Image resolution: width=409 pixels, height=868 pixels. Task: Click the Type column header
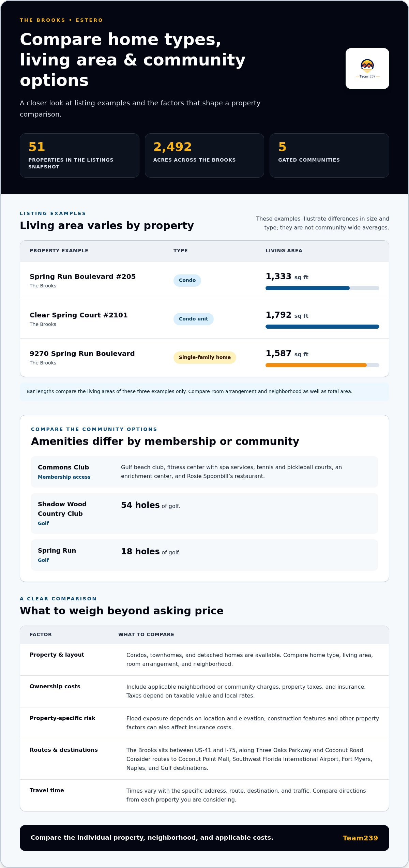pyautogui.click(x=181, y=251)
